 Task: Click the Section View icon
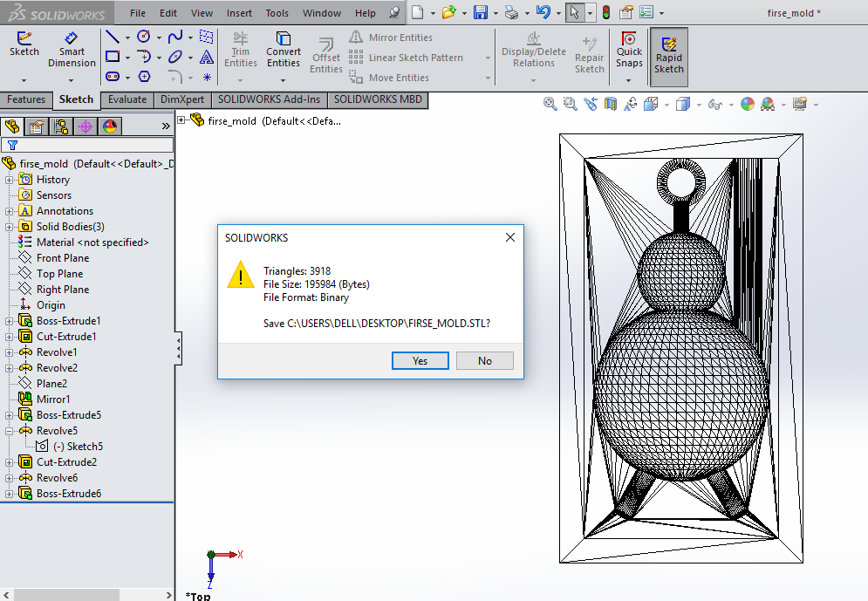[610, 104]
